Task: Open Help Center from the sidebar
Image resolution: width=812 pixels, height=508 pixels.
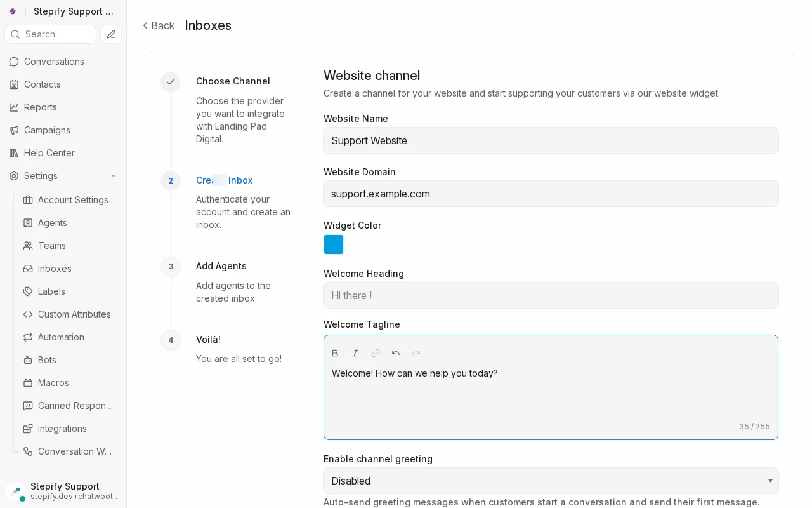Action: (x=48, y=153)
